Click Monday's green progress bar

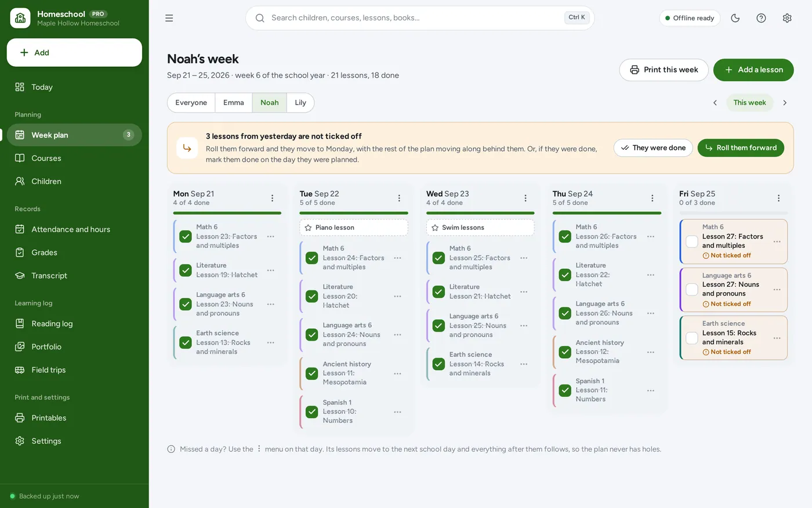click(x=227, y=213)
